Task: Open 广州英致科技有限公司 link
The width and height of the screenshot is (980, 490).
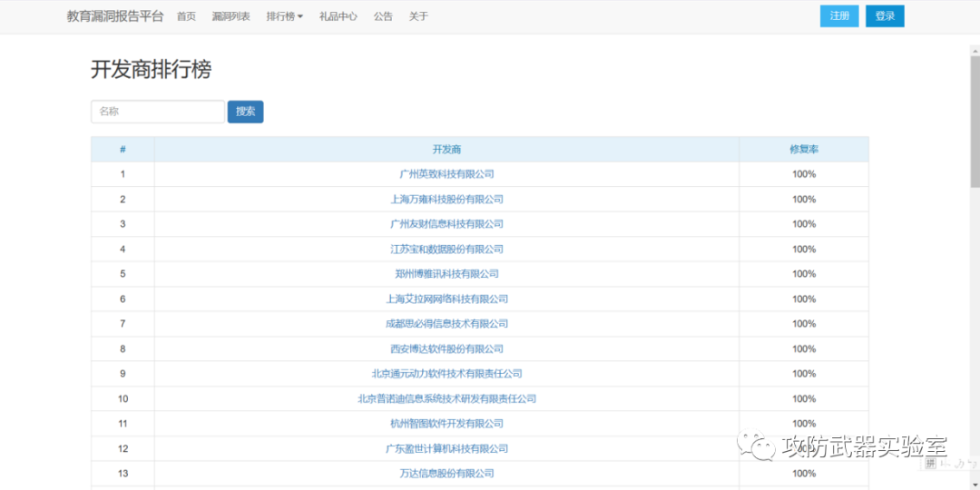Action: tap(446, 174)
